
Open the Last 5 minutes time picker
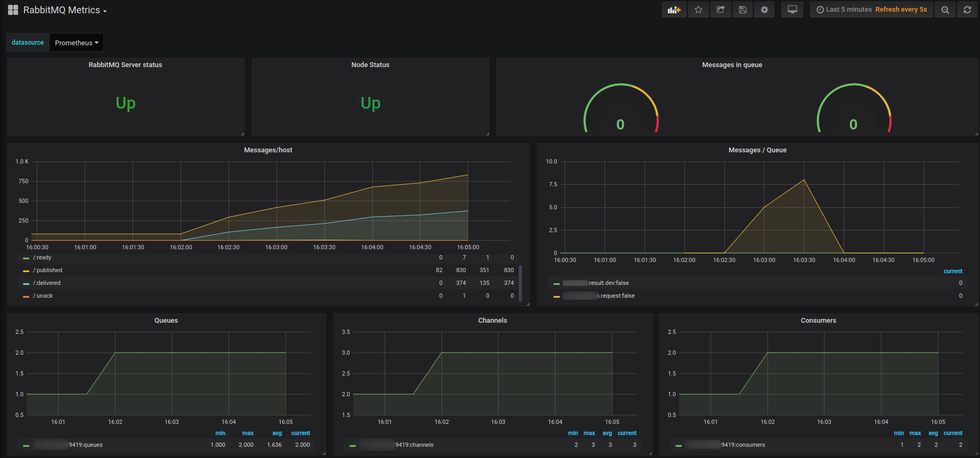(x=871, y=10)
